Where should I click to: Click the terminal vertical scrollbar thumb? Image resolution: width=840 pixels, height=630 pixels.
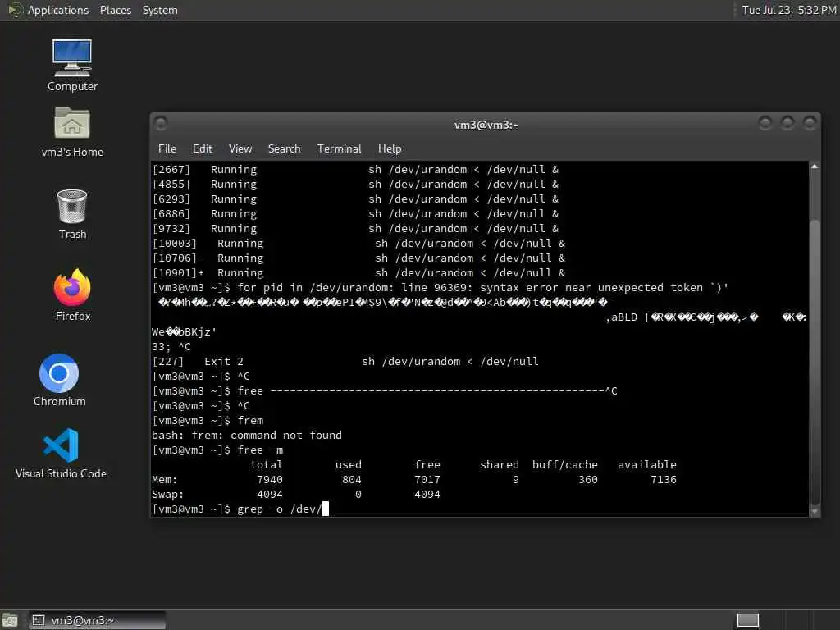coord(815,362)
